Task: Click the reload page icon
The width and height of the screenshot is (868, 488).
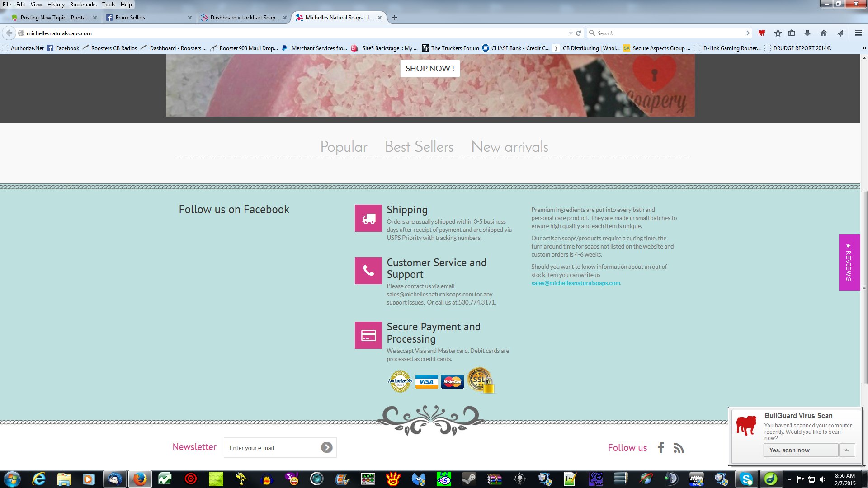Action: point(578,33)
